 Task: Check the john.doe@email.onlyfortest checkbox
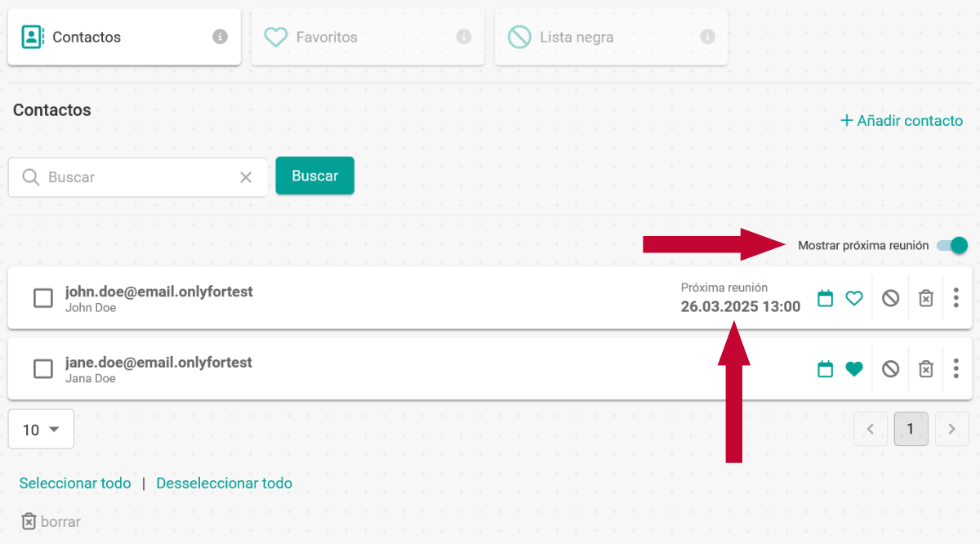point(43,298)
